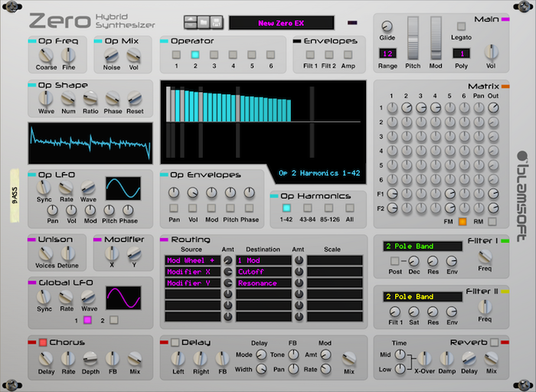The width and height of the screenshot is (536, 392).
Task: Select operator 1 button
Action: pyautogui.click(x=176, y=54)
